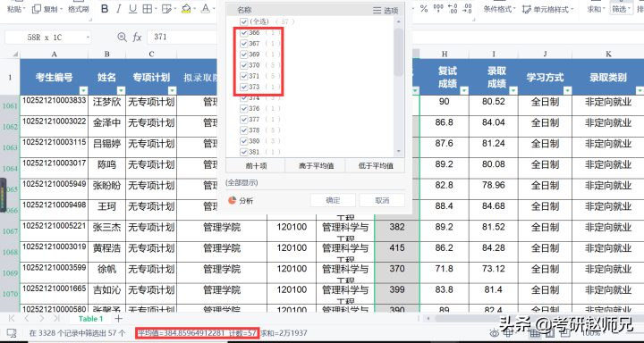Image resolution: width=644 pixels, height=343 pixels.
Task: Open the Paste (粘贴) ribbon menu
Action: 16,9
